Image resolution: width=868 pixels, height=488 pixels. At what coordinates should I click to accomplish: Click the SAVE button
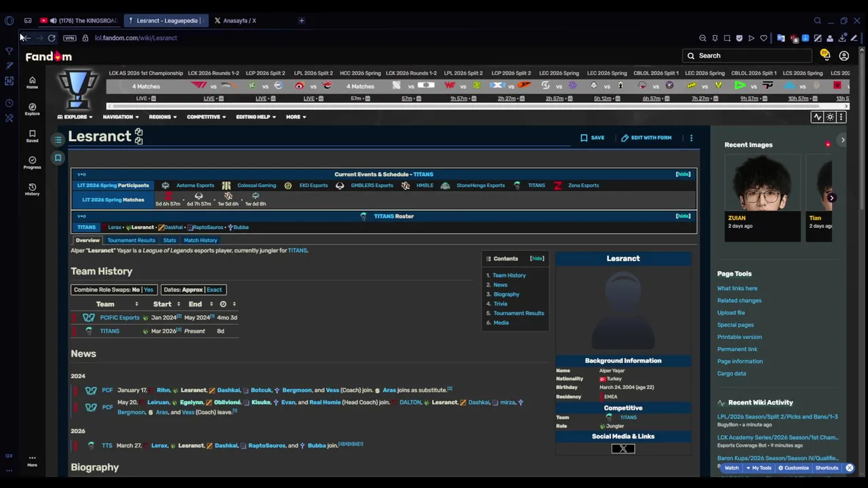(592, 138)
